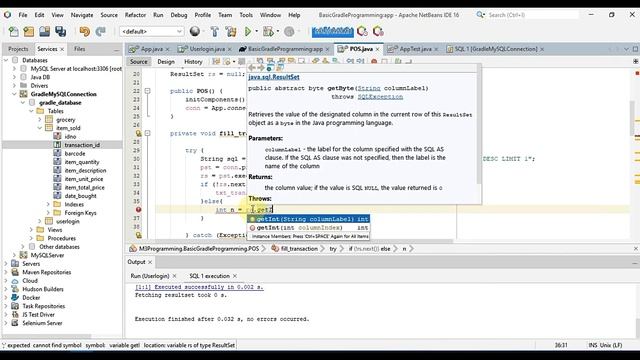
Task: Run the project with green play icon
Action: 248,31
